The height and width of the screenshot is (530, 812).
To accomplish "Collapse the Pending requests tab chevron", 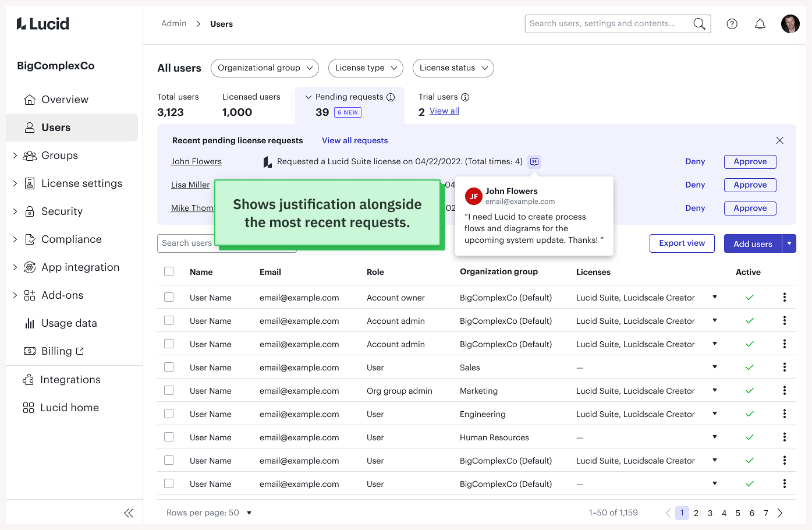I will [x=309, y=97].
